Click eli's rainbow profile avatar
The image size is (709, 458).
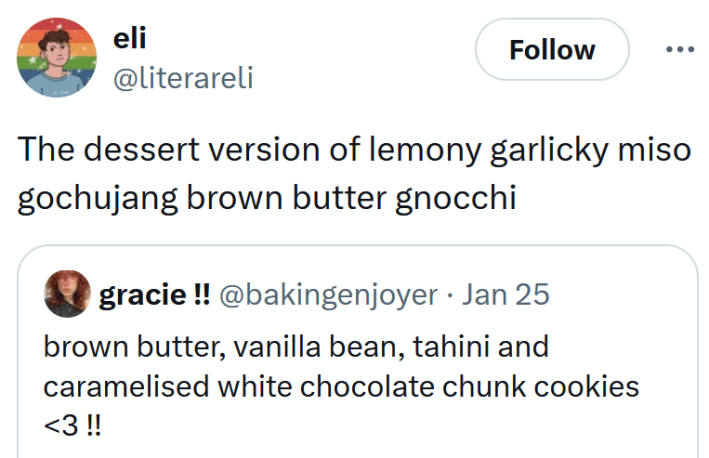tap(57, 58)
